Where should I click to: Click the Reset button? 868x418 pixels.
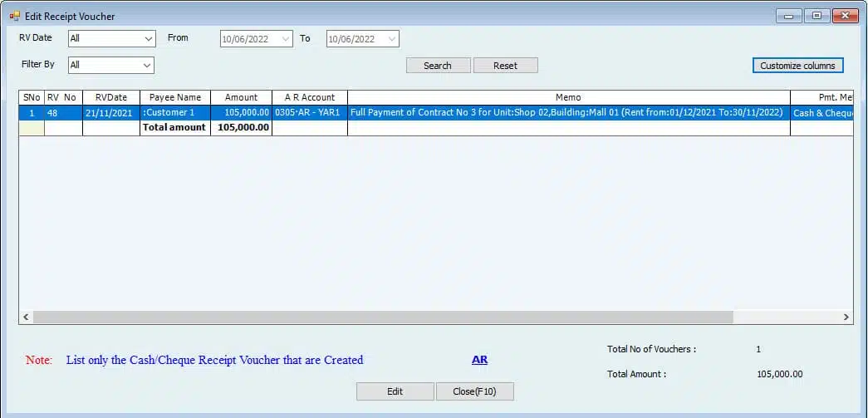[505, 66]
